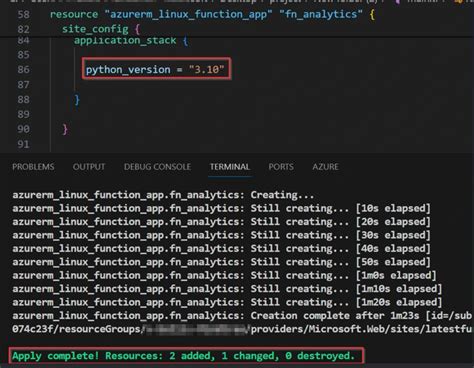Click 'Creation complete after 1m23s' terminal line
Image resolution: width=474 pixels, height=368 pixels.
[x=242, y=316]
